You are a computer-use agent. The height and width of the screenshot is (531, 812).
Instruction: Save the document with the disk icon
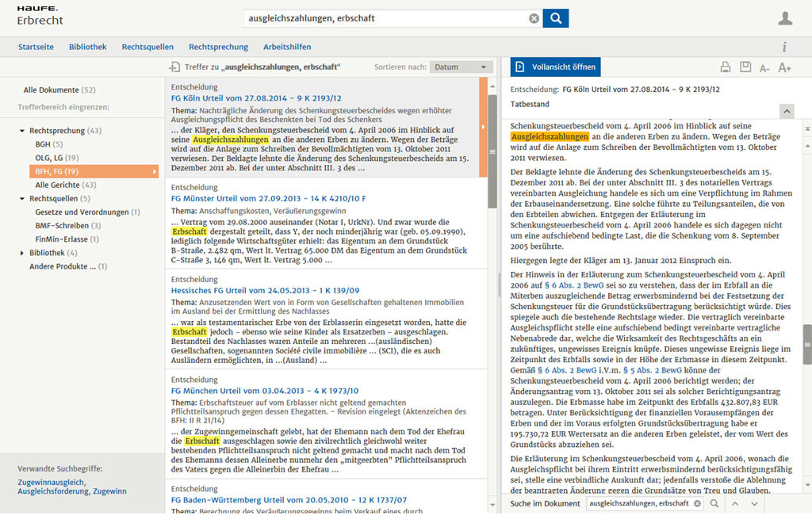[x=745, y=67]
